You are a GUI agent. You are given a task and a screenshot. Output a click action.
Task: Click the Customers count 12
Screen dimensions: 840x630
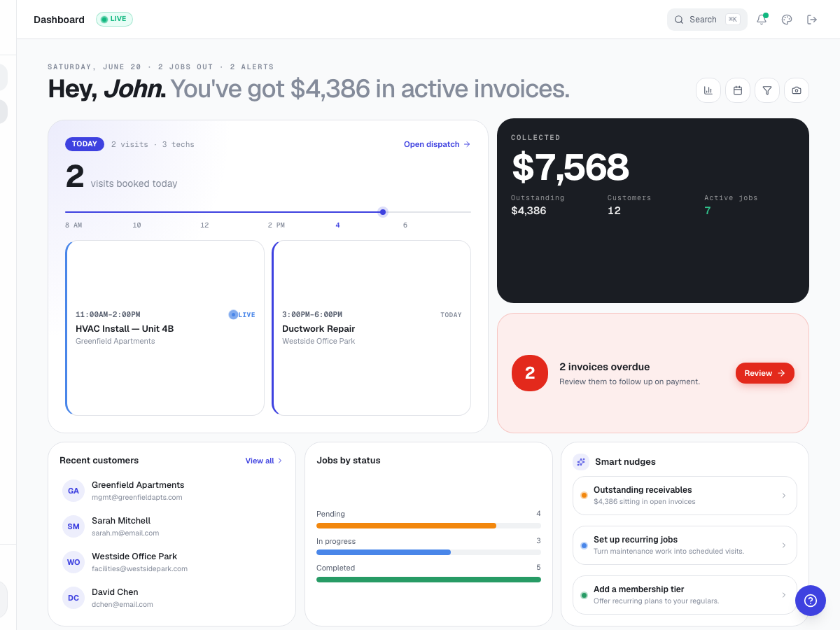click(x=614, y=211)
